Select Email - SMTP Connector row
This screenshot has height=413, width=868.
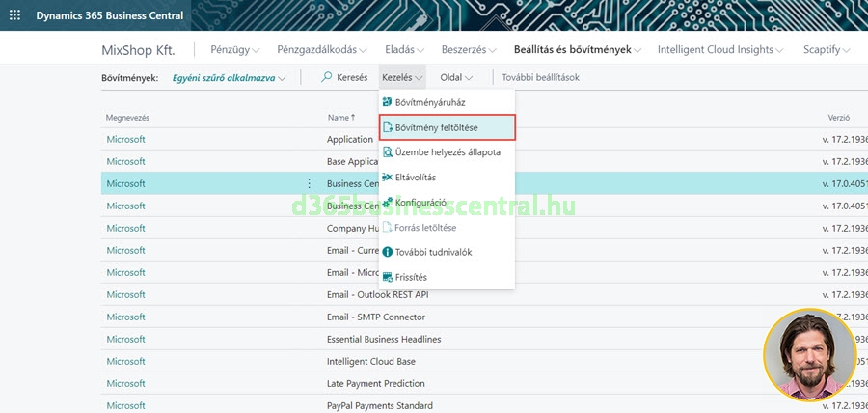click(484, 317)
